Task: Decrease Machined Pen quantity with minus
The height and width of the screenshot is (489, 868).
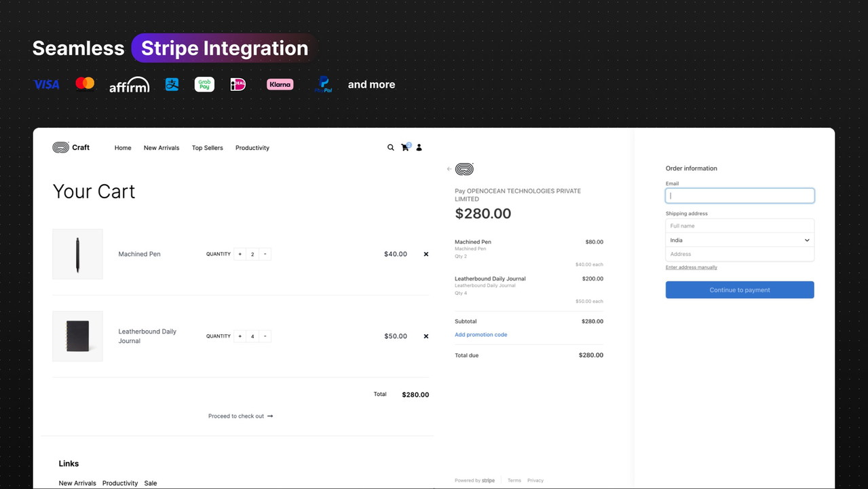Action: tap(265, 254)
